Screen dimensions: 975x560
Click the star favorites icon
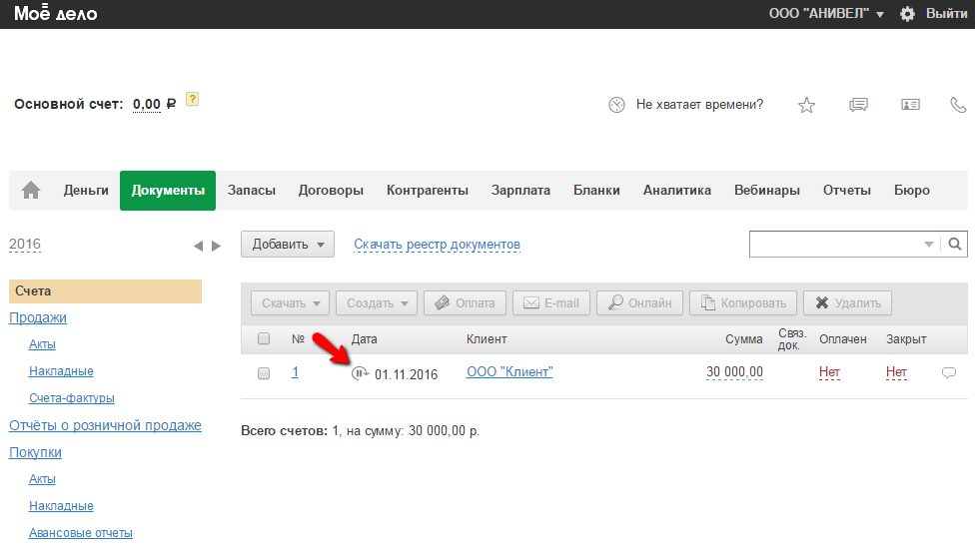coord(806,105)
